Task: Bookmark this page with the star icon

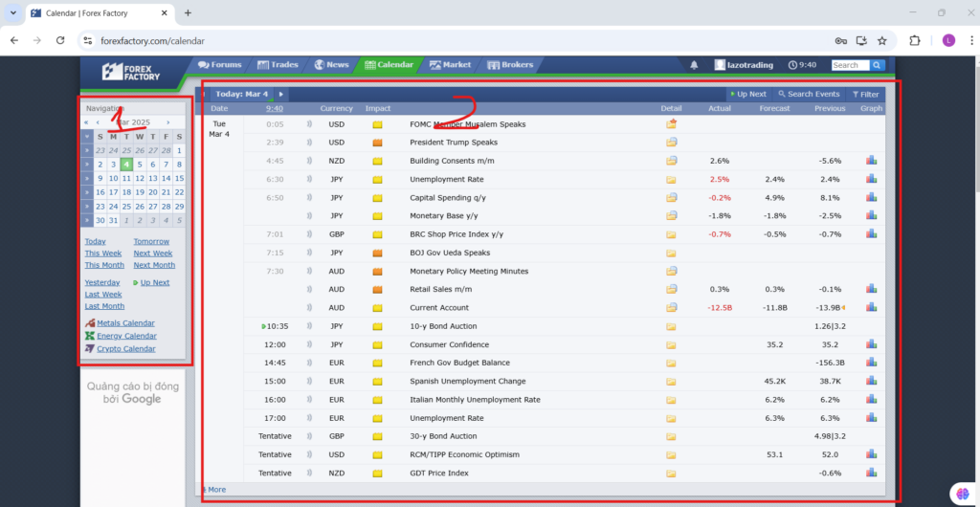Action: (x=881, y=40)
